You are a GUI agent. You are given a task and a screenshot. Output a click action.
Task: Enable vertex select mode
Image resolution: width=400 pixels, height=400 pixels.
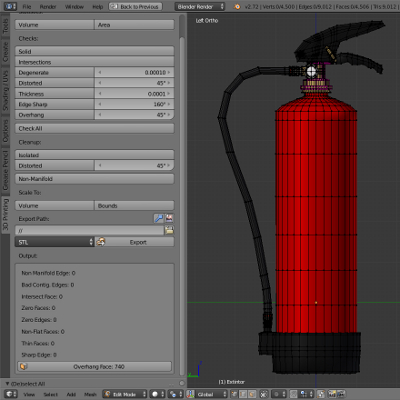pyautogui.click(x=235, y=394)
